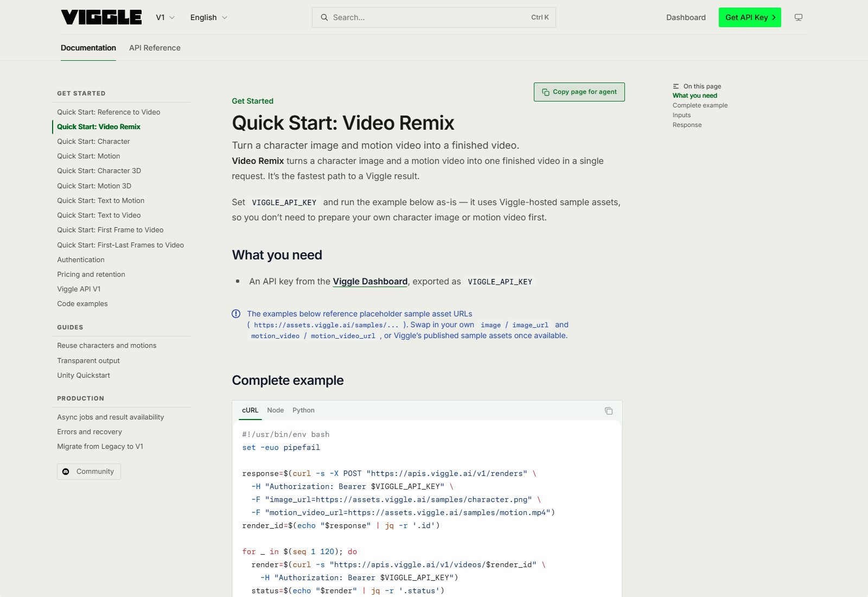Jump to Complete example in page outline

click(700, 105)
